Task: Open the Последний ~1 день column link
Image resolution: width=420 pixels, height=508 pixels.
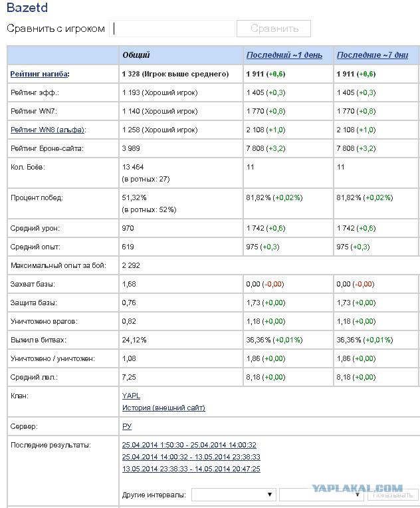Action: pyautogui.click(x=284, y=55)
